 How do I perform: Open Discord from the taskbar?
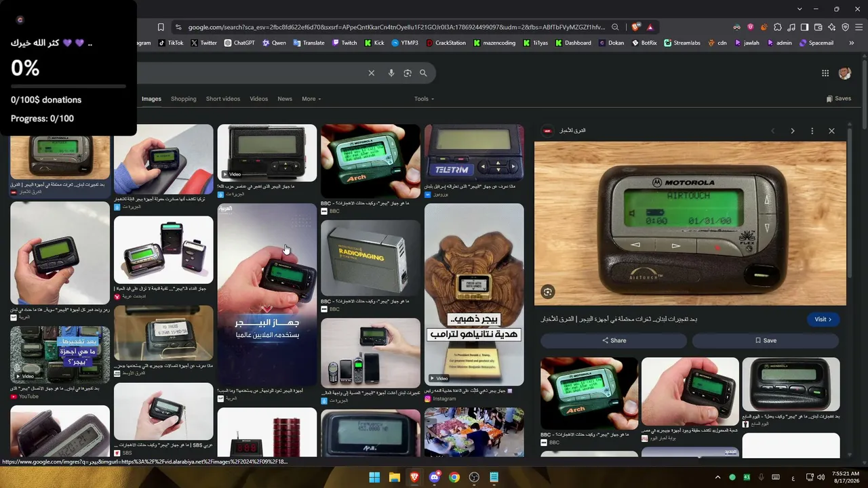[434, 477]
